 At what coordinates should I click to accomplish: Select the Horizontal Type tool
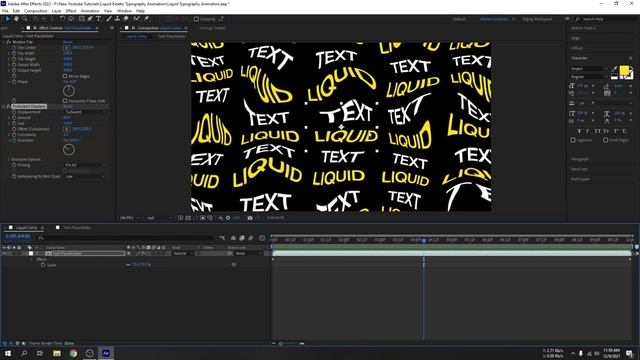98,19
